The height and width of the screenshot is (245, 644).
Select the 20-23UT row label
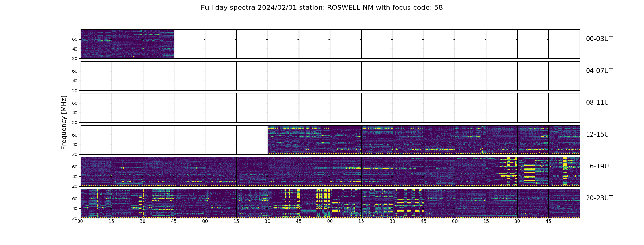(599, 198)
